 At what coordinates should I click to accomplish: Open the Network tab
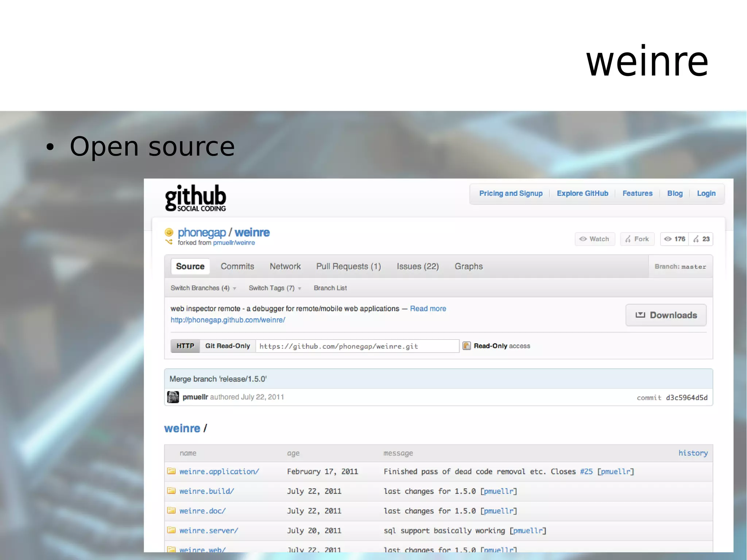point(285,266)
